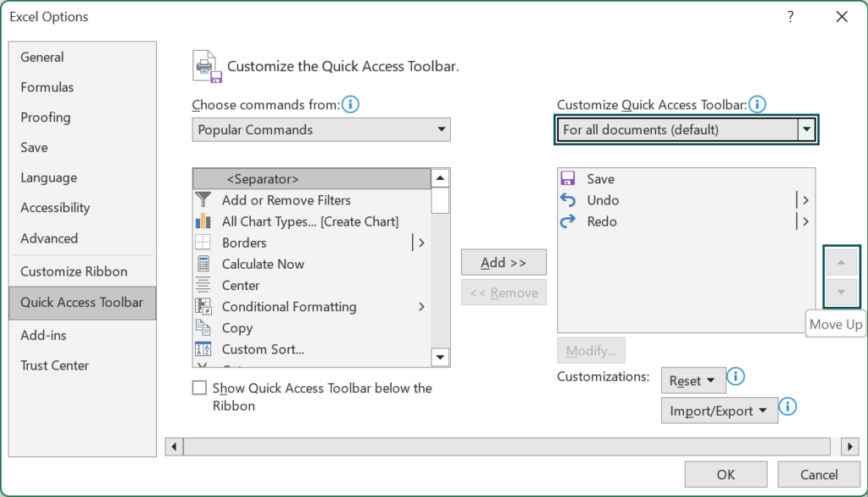Select Custom Sort... in commands list
The height and width of the screenshot is (497, 868).
[312, 349]
